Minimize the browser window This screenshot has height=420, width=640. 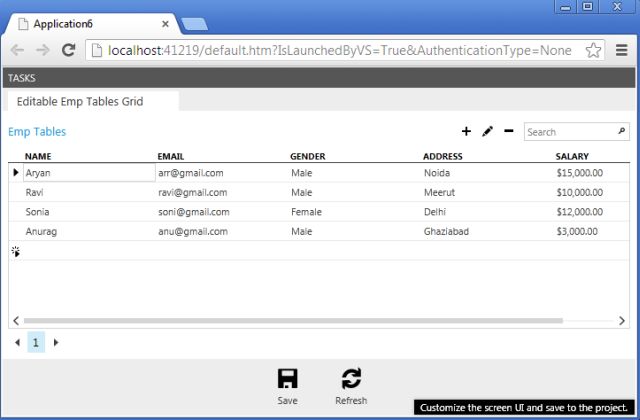point(565,7)
